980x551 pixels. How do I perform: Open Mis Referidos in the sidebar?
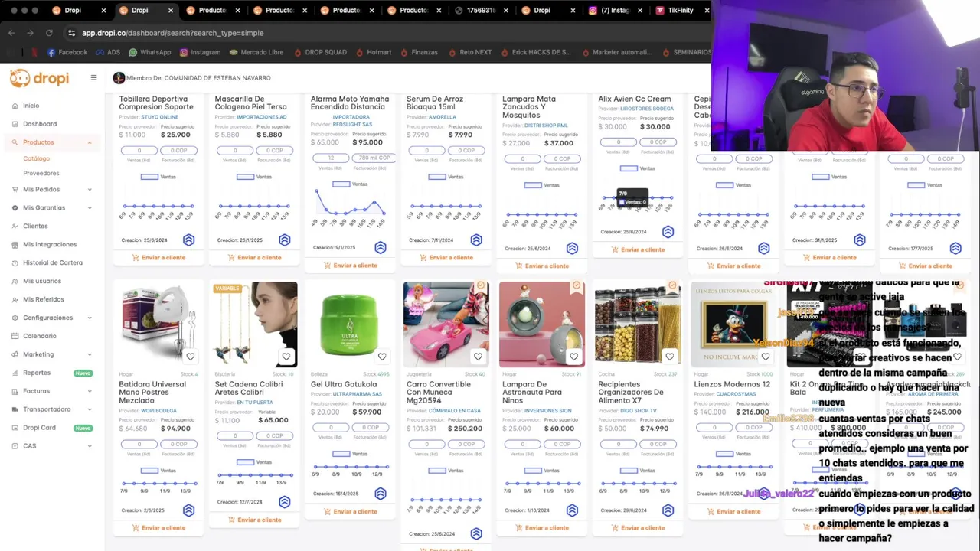[44, 299]
